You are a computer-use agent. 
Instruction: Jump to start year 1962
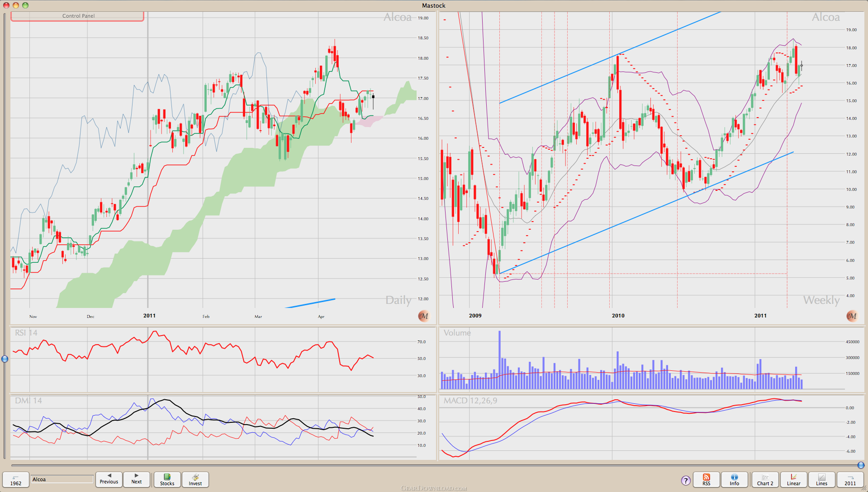[16, 479]
